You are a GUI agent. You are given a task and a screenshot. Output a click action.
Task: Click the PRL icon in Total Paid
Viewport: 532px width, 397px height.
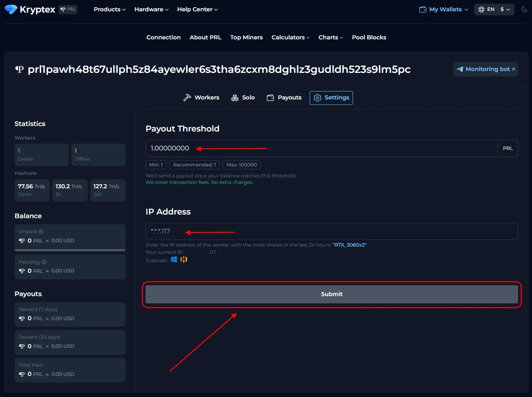(x=22, y=374)
